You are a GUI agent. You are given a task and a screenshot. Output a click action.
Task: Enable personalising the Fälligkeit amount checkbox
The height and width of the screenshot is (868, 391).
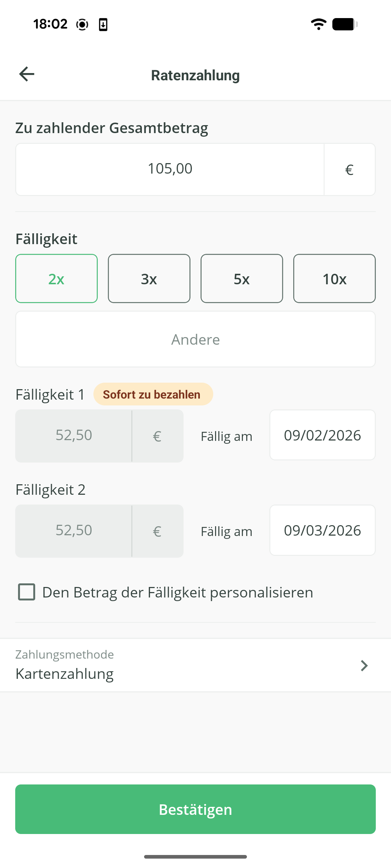coord(27,592)
